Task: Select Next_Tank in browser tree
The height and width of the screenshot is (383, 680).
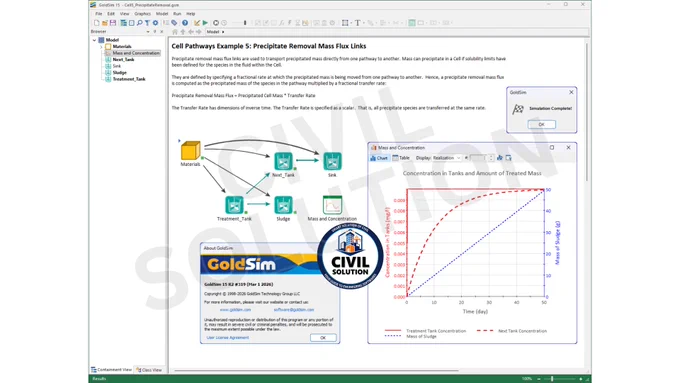Action: (x=123, y=59)
